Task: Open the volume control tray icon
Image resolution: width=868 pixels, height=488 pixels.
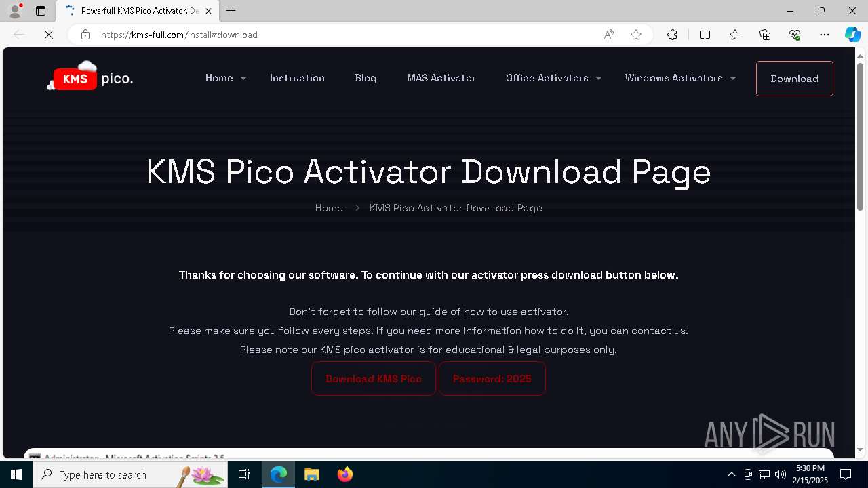Action: click(x=781, y=474)
